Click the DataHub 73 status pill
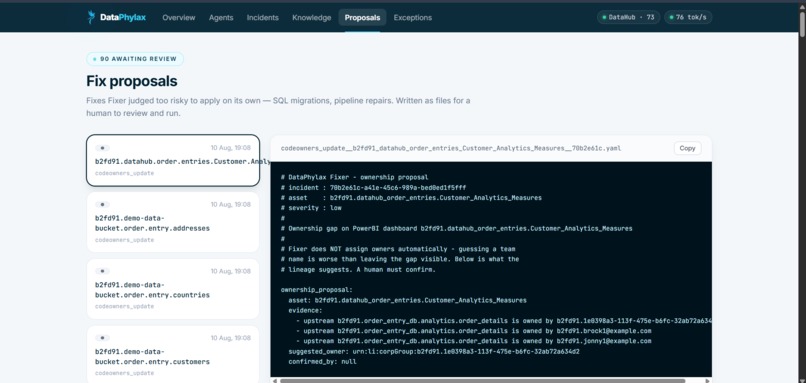This screenshot has width=806, height=383. click(x=628, y=17)
